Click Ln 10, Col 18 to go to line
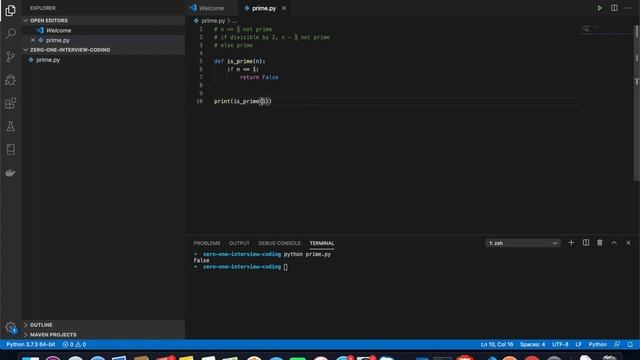The image size is (640, 360). pyautogui.click(x=497, y=344)
